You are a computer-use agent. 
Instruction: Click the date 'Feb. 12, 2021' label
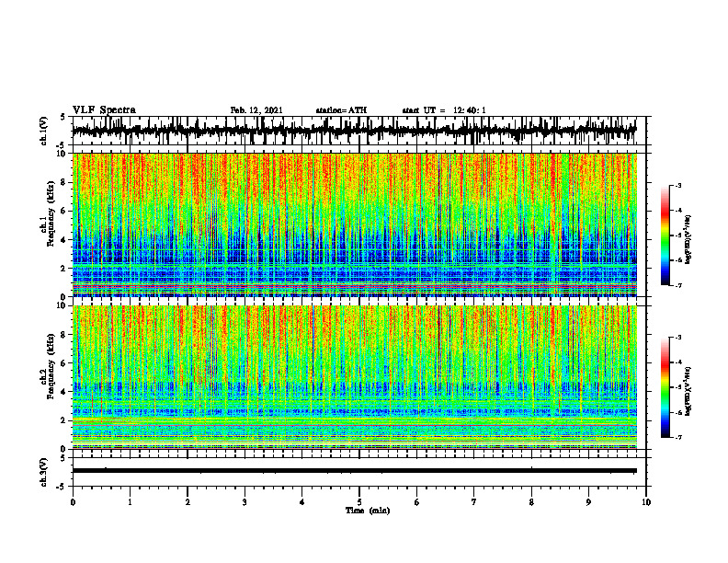pos(256,110)
